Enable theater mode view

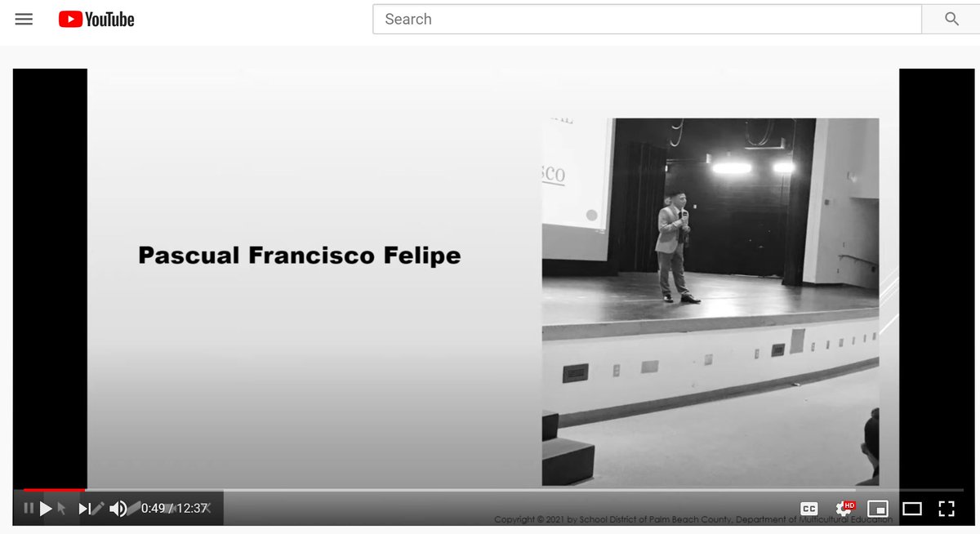coord(912,509)
